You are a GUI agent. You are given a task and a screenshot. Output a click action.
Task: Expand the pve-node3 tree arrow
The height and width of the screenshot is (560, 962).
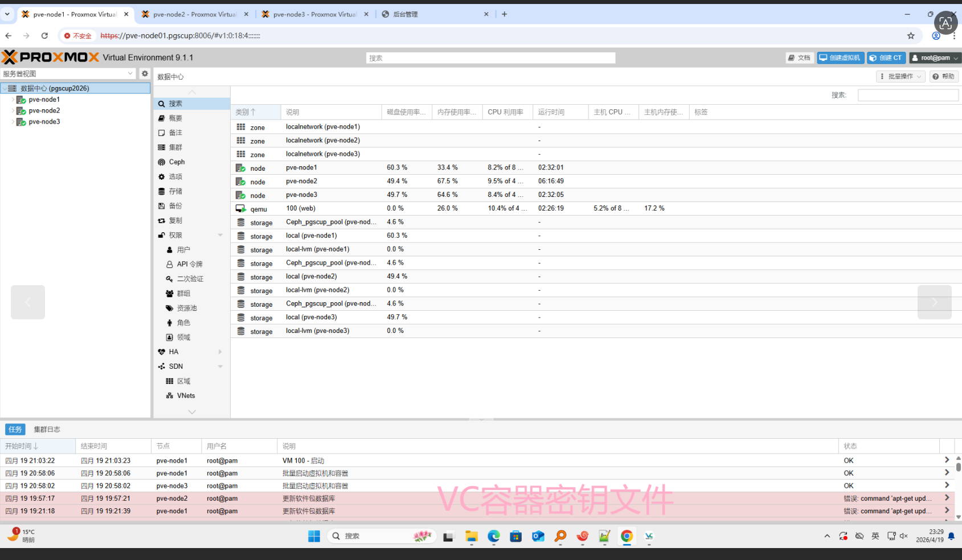pos(13,122)
